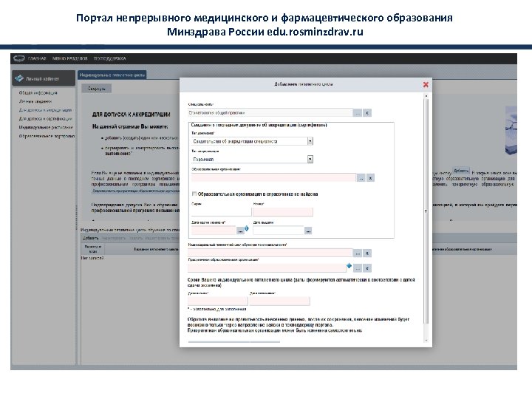Clear the attached education organization field

[x=367, y=268]
